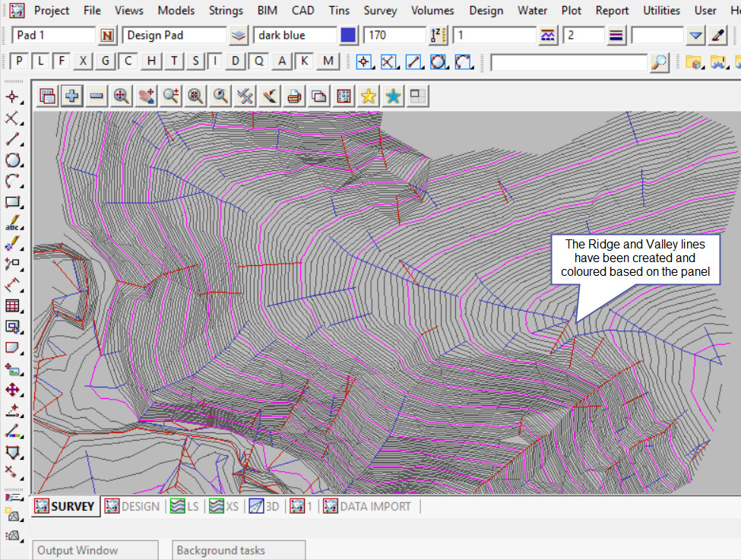This screenshot has height=560, width=741.
Task: Open the linestyle picker beside the 1 field
Action: coord(547,36)
